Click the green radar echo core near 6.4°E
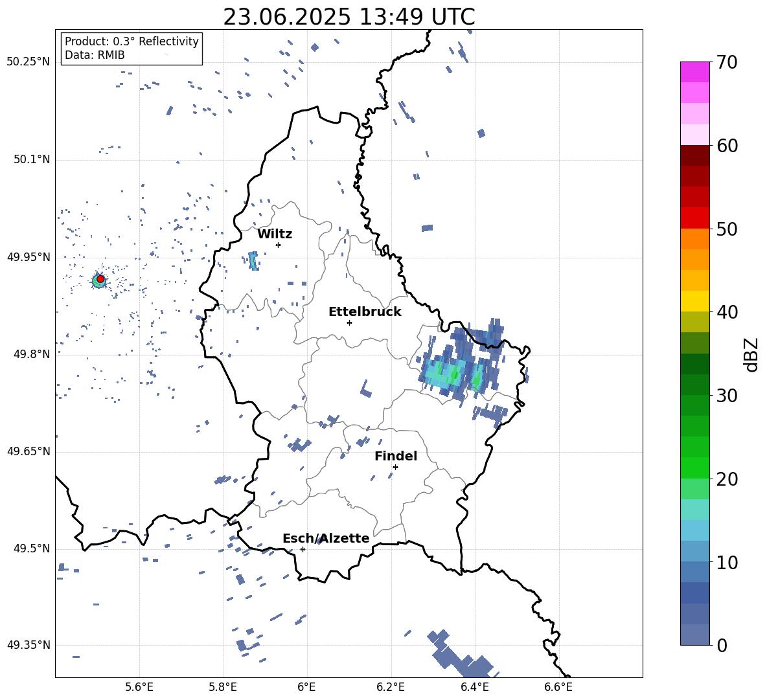Image resolution: width=767 pixels, height=700 pixels. click(x=476, y=379)
